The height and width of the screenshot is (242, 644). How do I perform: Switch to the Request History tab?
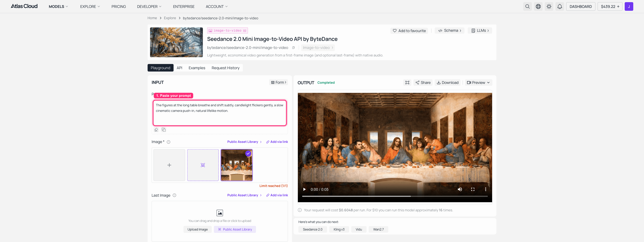(225, 68)
